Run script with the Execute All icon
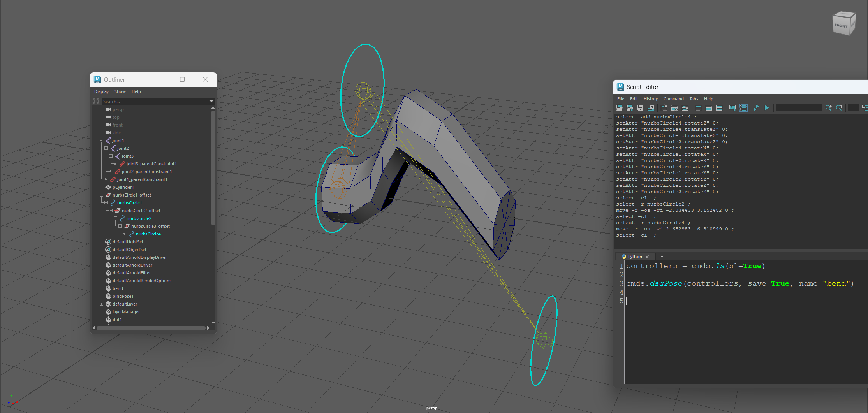868x413 pixels. (756, 108)
